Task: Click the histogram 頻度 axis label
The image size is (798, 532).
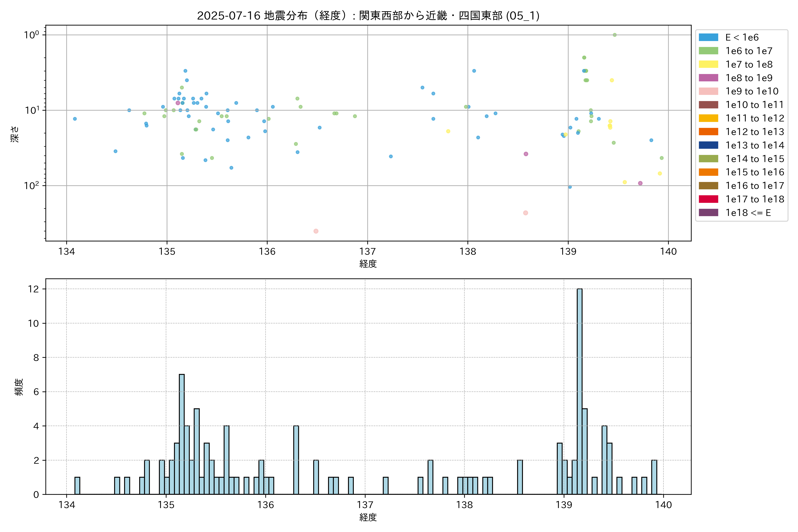Action: (19, 387)
